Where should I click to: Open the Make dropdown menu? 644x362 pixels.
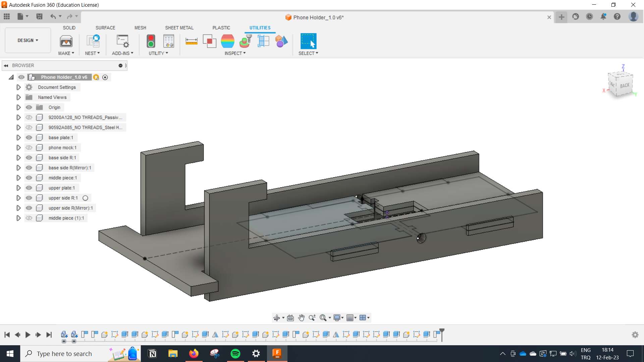coord(66,54)
